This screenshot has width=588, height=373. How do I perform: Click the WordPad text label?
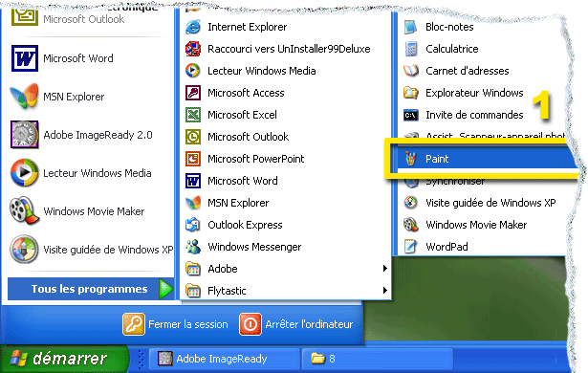[x=446, y=247]
